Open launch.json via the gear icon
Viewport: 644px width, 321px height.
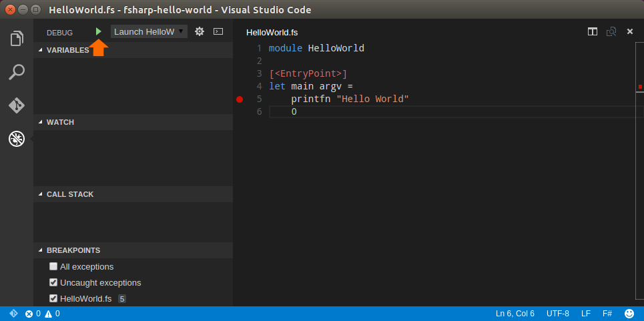(199, 31)
